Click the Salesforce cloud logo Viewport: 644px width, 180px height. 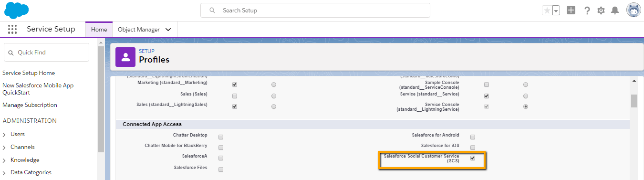[17, 10]
